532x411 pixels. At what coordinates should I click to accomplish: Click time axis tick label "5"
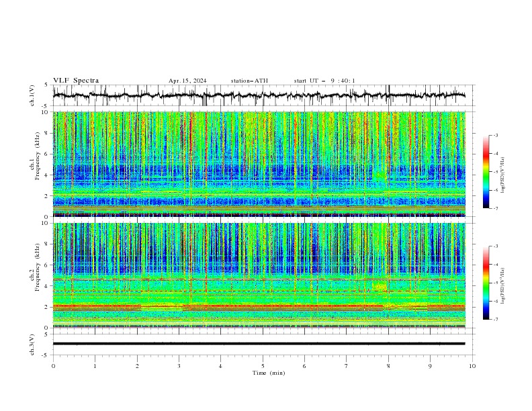click(263, 366)
